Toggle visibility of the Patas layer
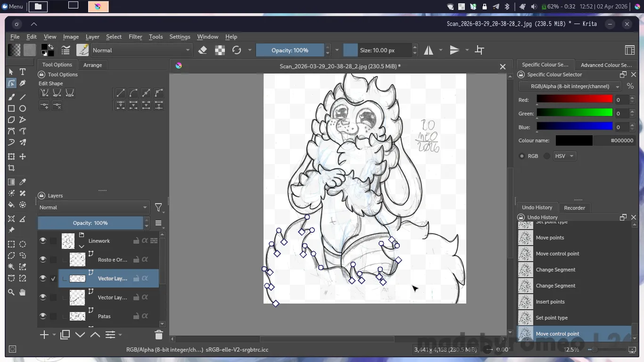 tap(43, 316)
